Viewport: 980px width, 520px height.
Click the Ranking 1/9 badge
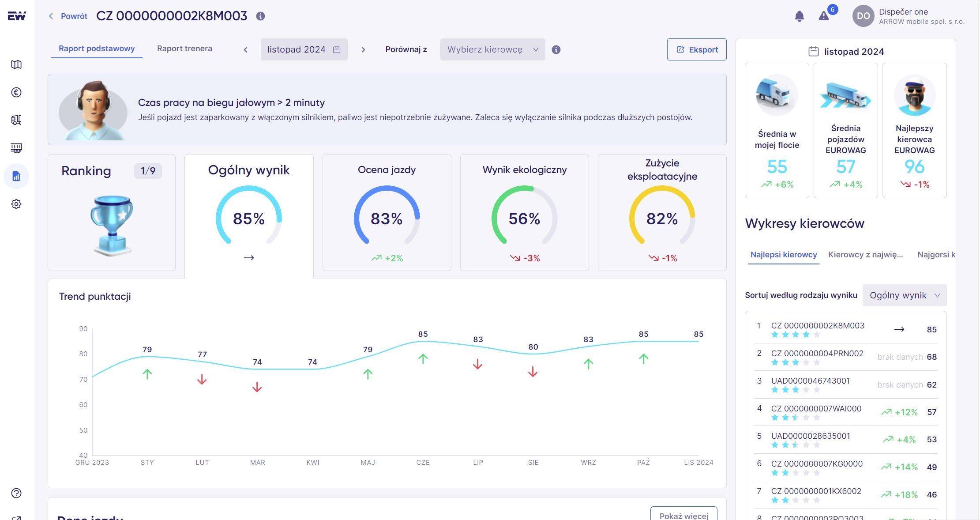[x=148, y=171]
